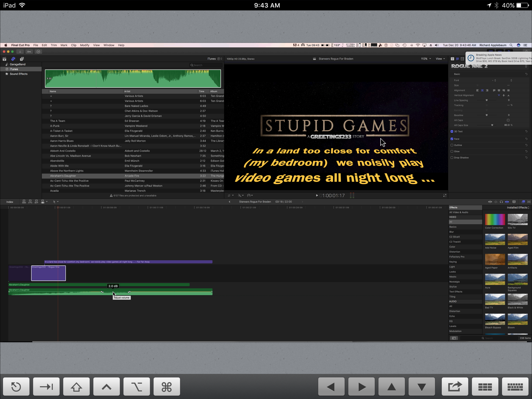Disable the 3D Text checkbox
The width and height of the screenshot is (532, 399).
(452, 131)
